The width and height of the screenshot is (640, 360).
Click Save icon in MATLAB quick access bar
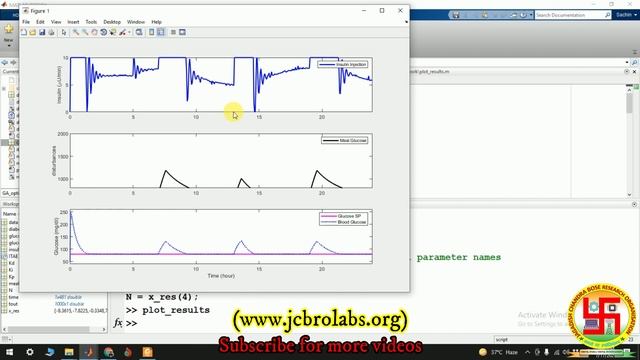pyautogui.click(x=456, y=15)
